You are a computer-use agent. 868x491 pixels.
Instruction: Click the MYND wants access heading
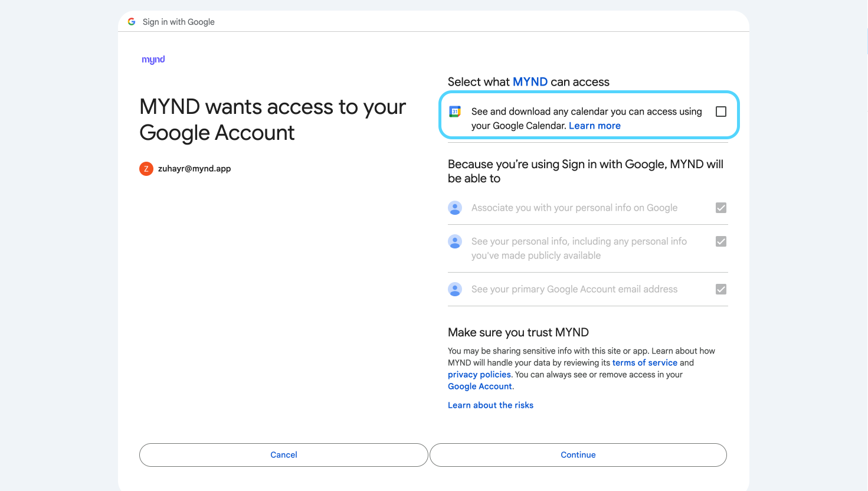(x=273, y=120)
